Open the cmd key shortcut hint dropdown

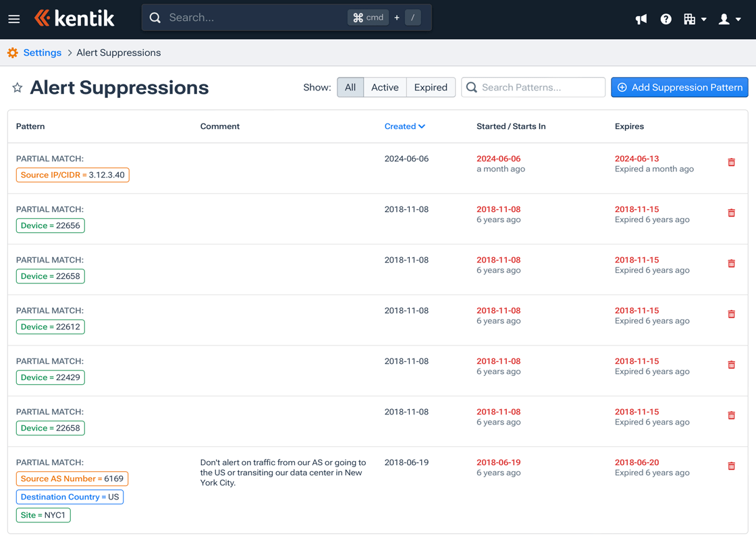(x=368, y=17)
